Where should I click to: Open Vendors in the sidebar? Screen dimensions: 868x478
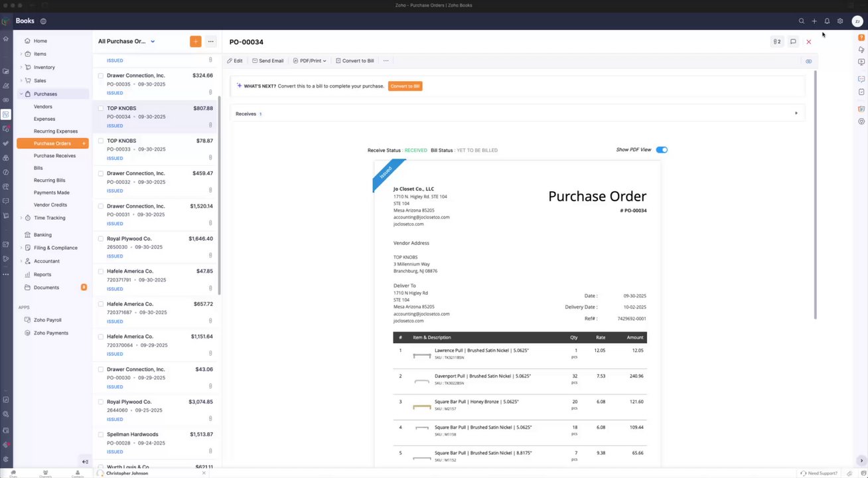coord(43,106)
